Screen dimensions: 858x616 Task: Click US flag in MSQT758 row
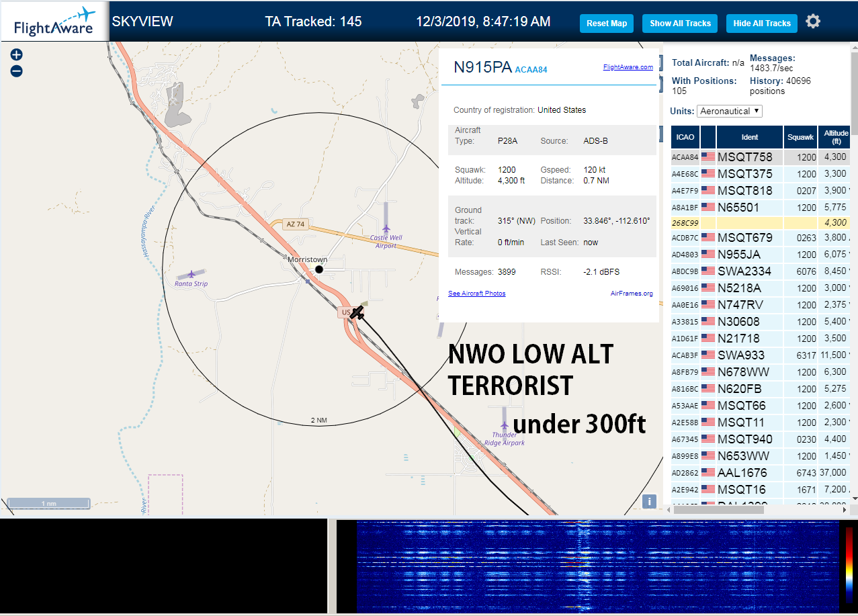[x=708, y=157]
